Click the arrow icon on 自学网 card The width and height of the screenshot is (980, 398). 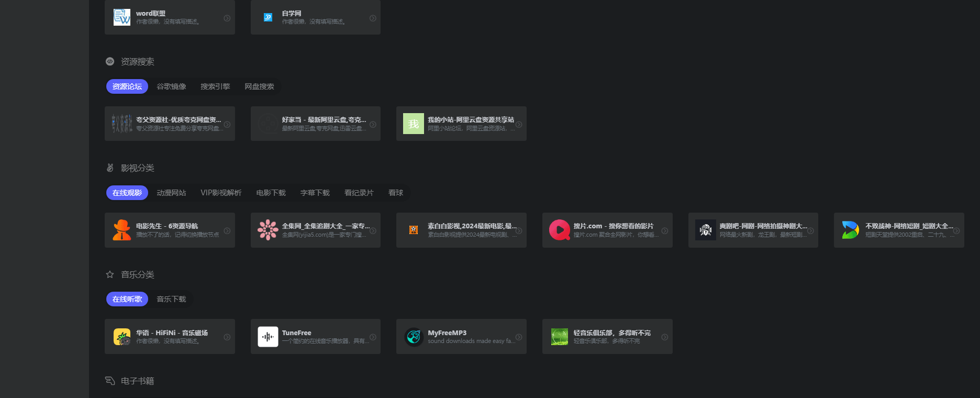click(373, 18)
